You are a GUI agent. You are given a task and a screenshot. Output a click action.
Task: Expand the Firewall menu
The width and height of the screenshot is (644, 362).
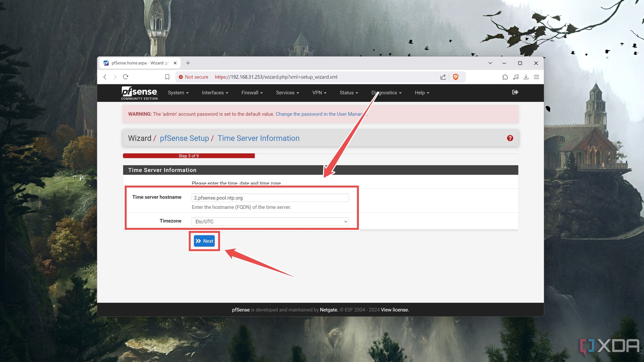point(252,93)
